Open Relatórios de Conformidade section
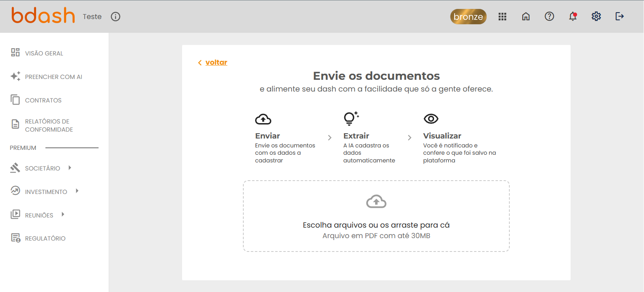The image size is (644, 292). coord(49,126)
